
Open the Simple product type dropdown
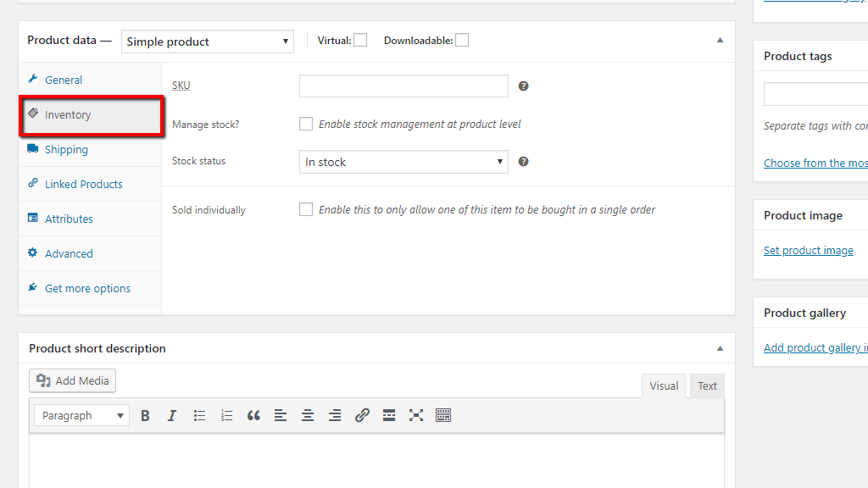(x=207, y=42)
